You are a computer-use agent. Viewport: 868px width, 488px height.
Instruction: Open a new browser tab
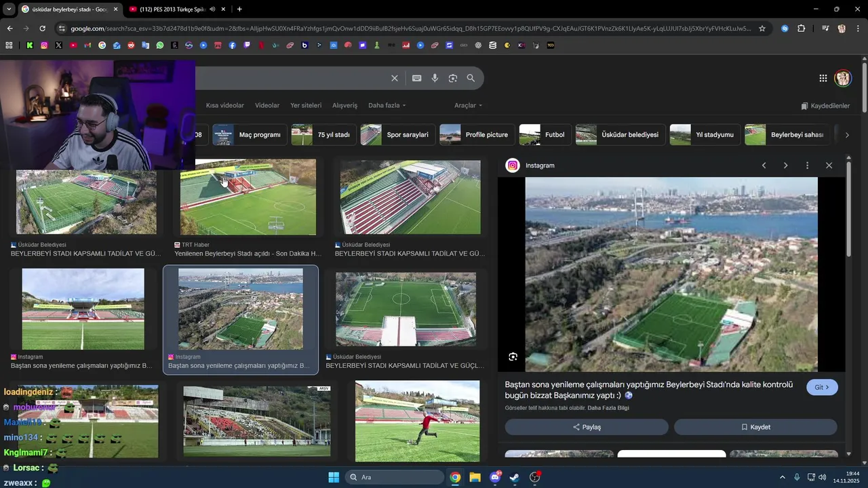point(239,9)
